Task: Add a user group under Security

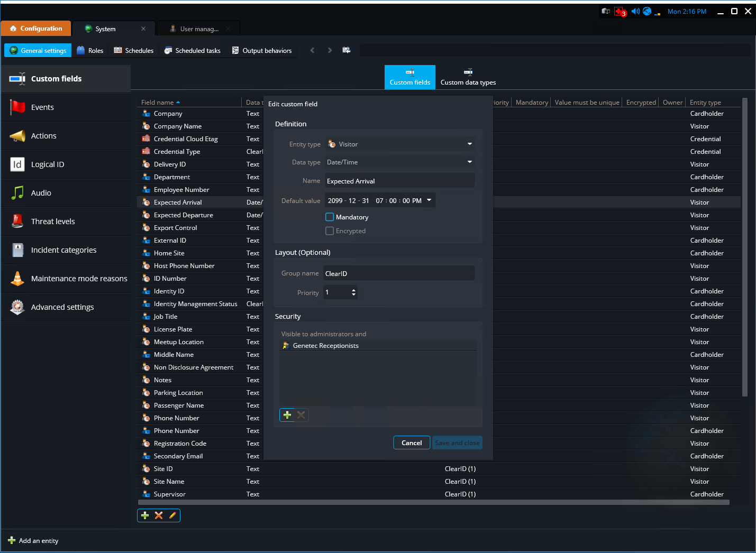Action: (x=287, y=415)
